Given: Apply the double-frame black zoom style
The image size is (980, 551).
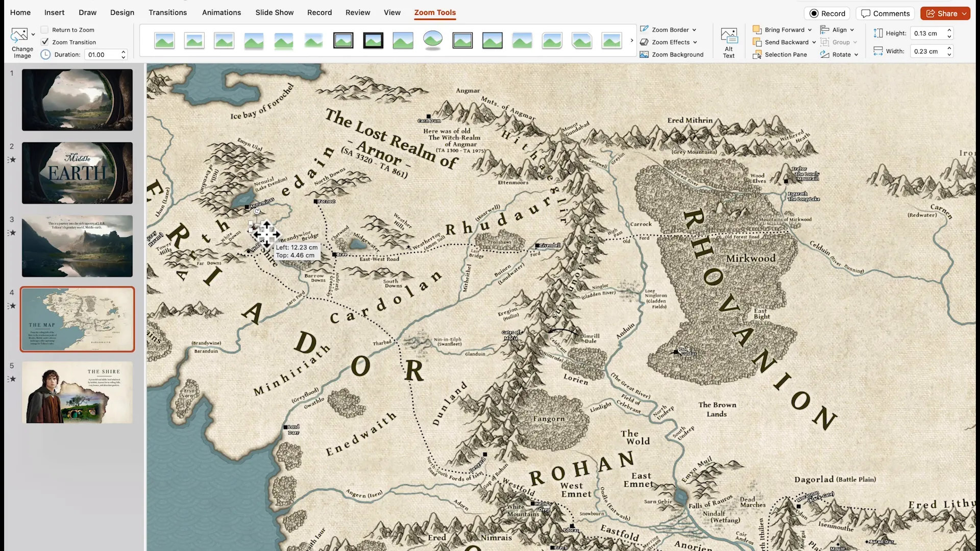Looking at the screenshot, I should coord(344,40).
